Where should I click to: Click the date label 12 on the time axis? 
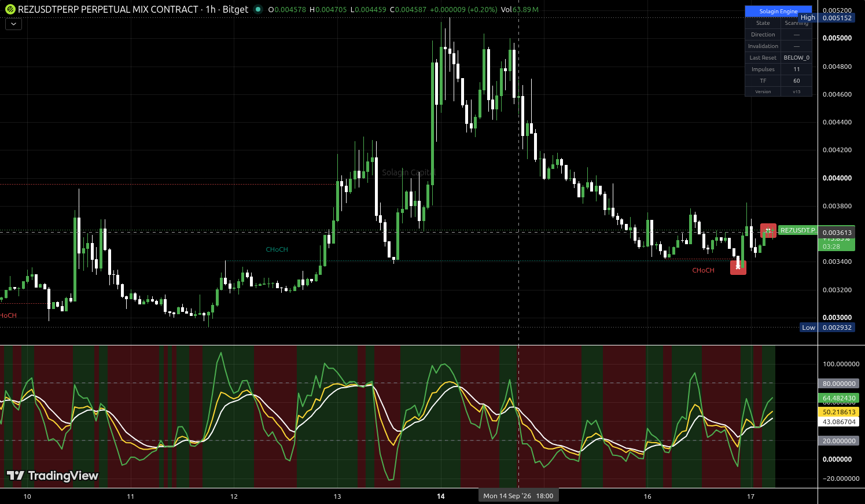(x=234, y=496)
